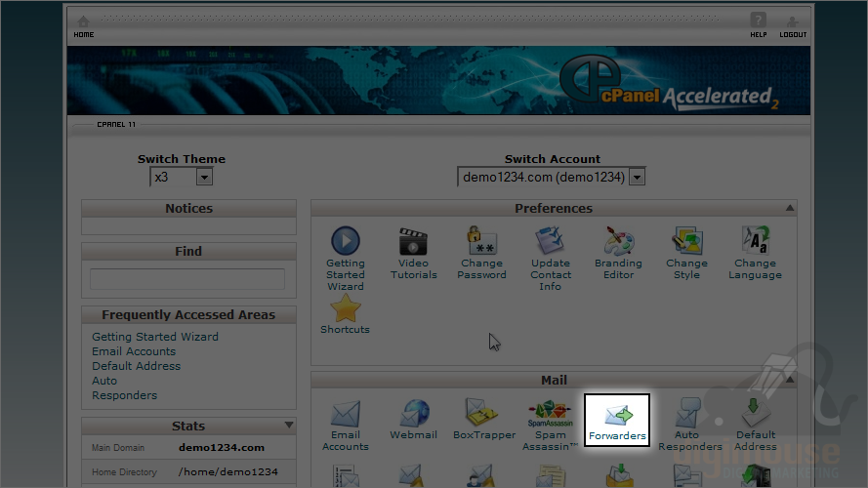Open the Auto Responders icon in Mail
The width and height of the screenshot is (868, 488).
tap(688, 412)
